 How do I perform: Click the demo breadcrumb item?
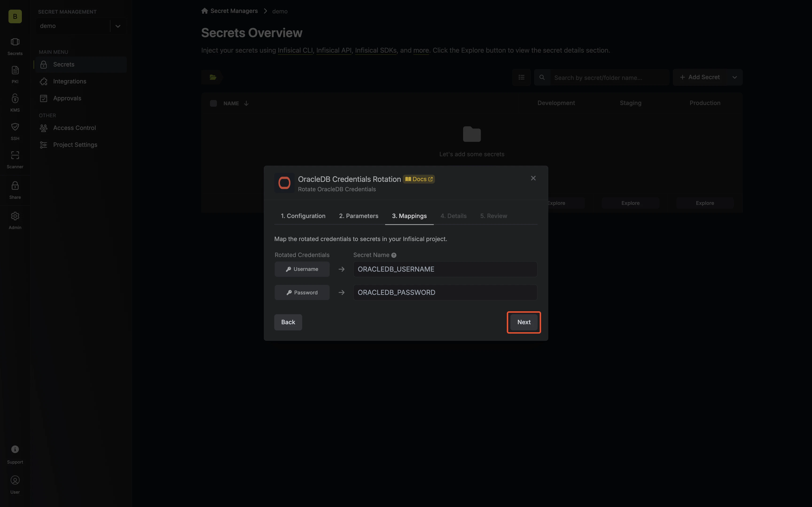point(280,11)
